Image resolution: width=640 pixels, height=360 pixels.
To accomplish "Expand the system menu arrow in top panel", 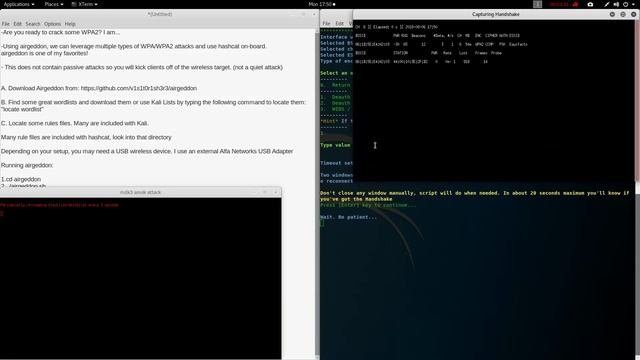I will [633, 4].
